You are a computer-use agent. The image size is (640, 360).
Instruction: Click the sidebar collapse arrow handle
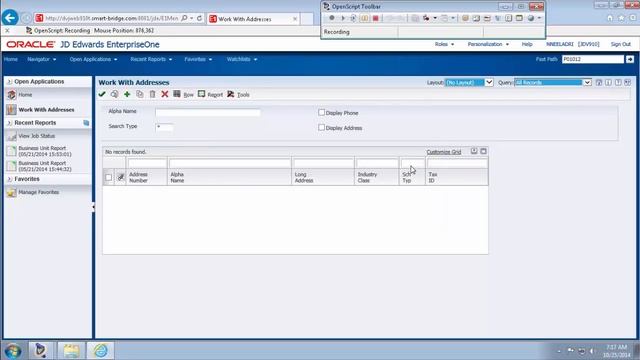click(93, 207)
